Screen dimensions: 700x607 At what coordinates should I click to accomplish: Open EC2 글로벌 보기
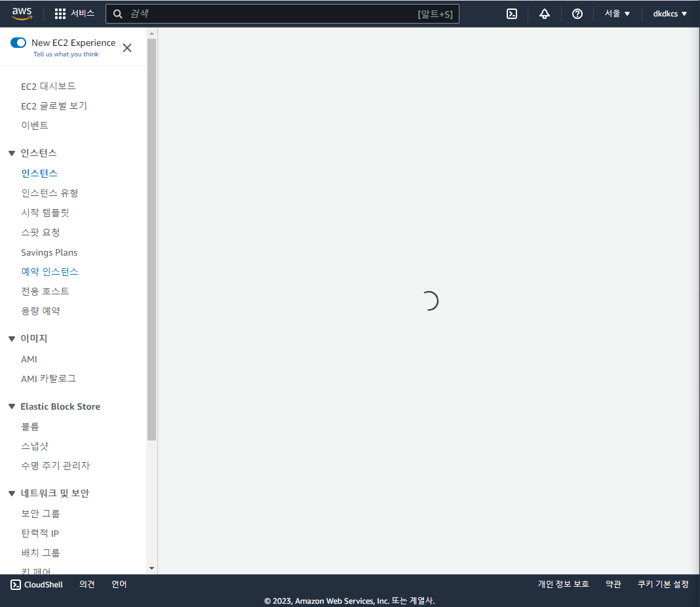tap(54, 106)
